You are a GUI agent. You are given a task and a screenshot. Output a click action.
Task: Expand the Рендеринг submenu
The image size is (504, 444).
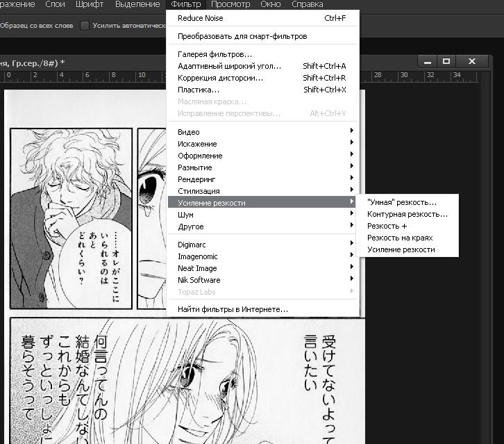[262, 179]
